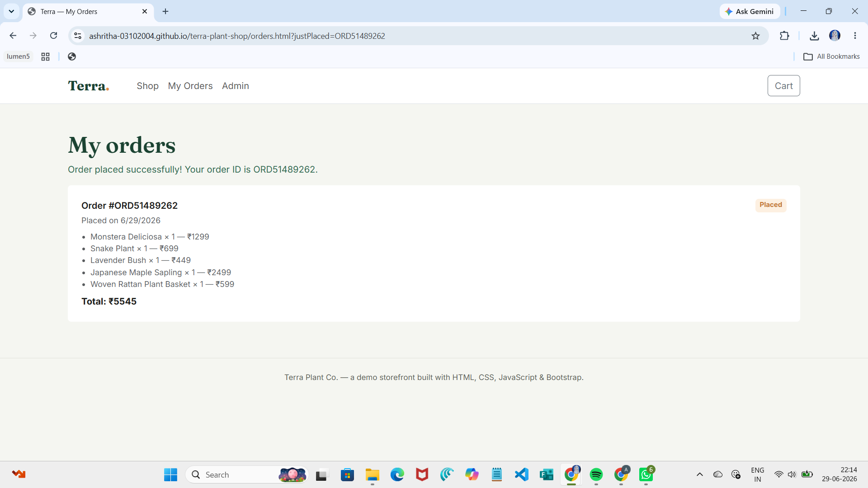Click the Monstera Deliciosa order item
This screenshot has height=488, width=868.
coord(150,237)
